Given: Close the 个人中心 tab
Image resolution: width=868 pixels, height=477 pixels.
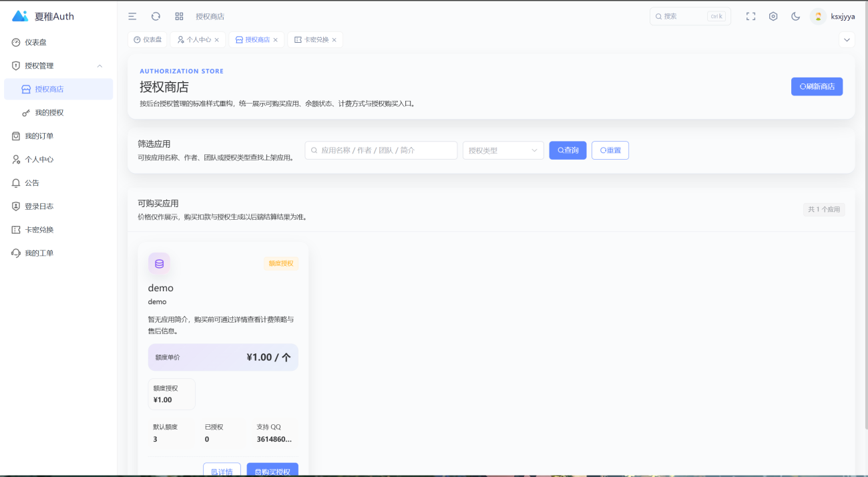Looking at the screenshot, I should [x=217, y=40].
